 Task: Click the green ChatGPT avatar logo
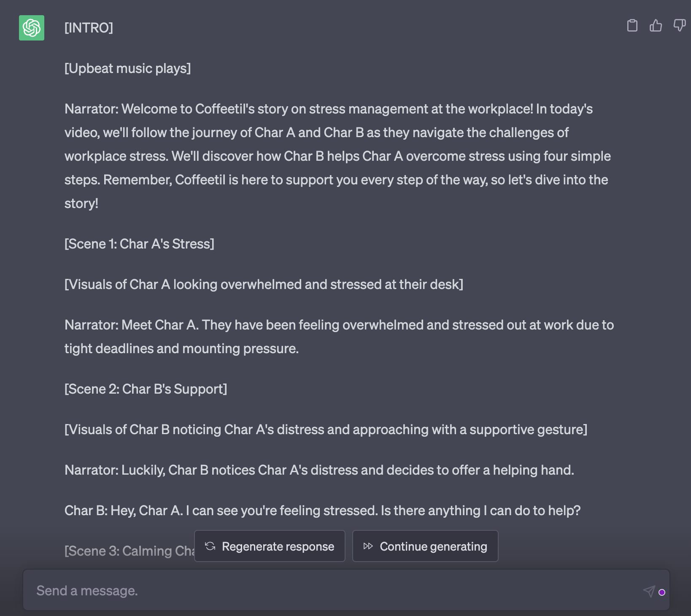pos(32,28)
